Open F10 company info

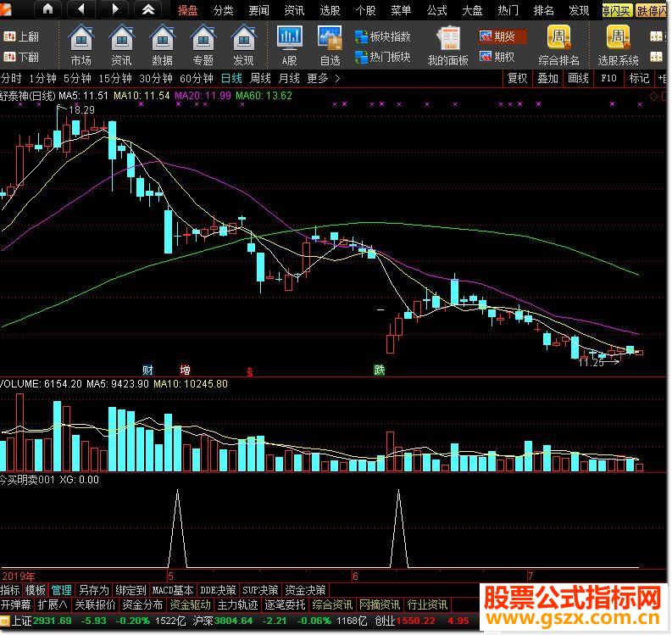tap(608, 79)
